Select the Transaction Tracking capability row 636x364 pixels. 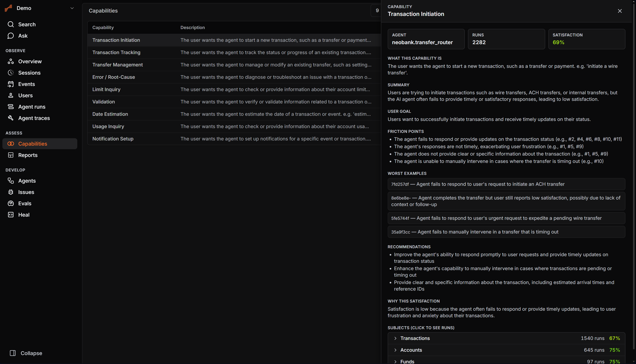(x=234, y=52)
